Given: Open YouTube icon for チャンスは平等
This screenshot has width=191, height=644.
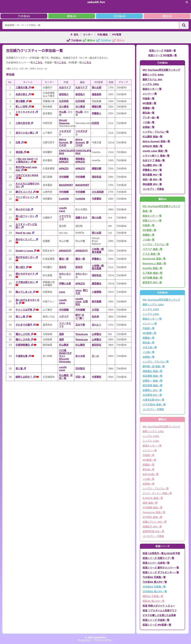Looking at the screenshot, I should pyautogui.click(x=37, y=310).
